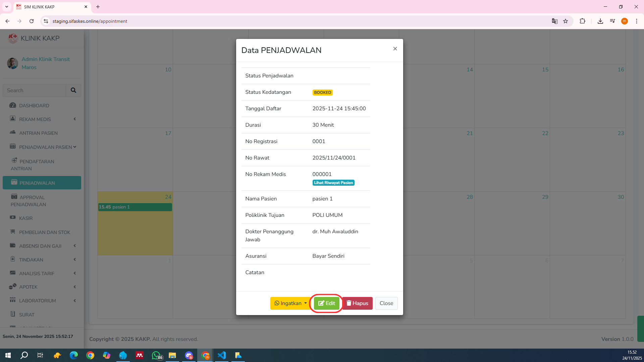This screenshot has height=362, width=644.
Task: Click the red Hapus delete button
Action: coord(357,303)
